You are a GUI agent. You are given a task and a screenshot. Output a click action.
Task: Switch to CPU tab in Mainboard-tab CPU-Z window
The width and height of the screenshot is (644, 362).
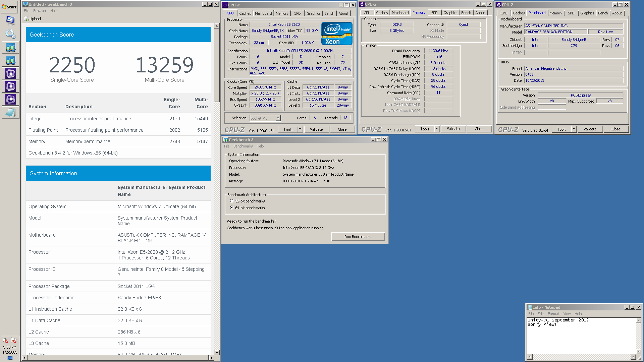click(504, 13)
